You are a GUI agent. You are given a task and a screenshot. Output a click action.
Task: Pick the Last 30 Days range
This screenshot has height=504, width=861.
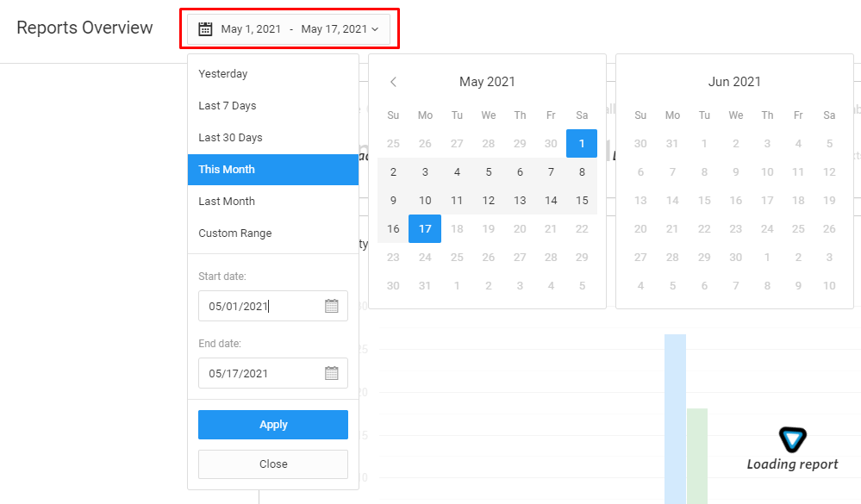(x=230, y=138)
